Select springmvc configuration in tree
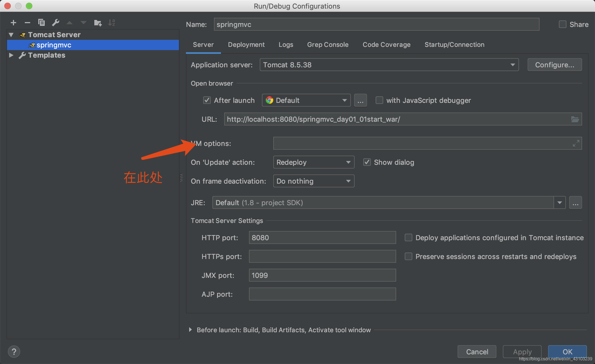This screenshot has width=595, height=364. pos(93,45)
